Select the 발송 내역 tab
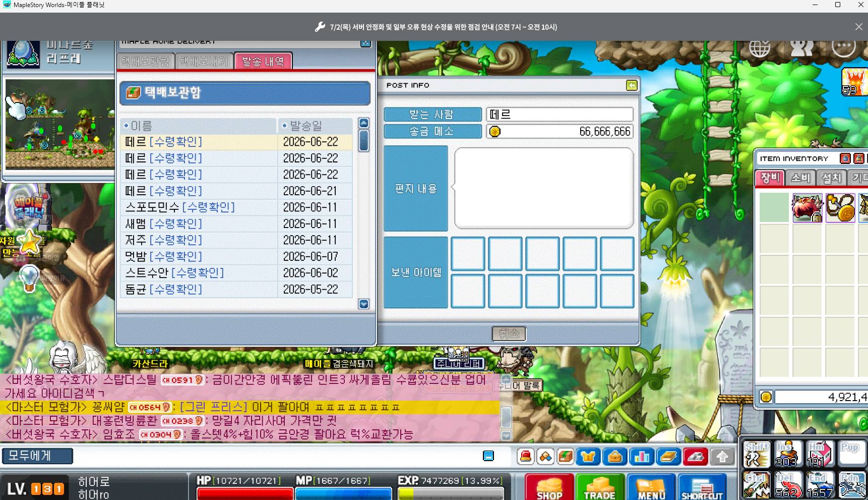 (x=263, y=62)
